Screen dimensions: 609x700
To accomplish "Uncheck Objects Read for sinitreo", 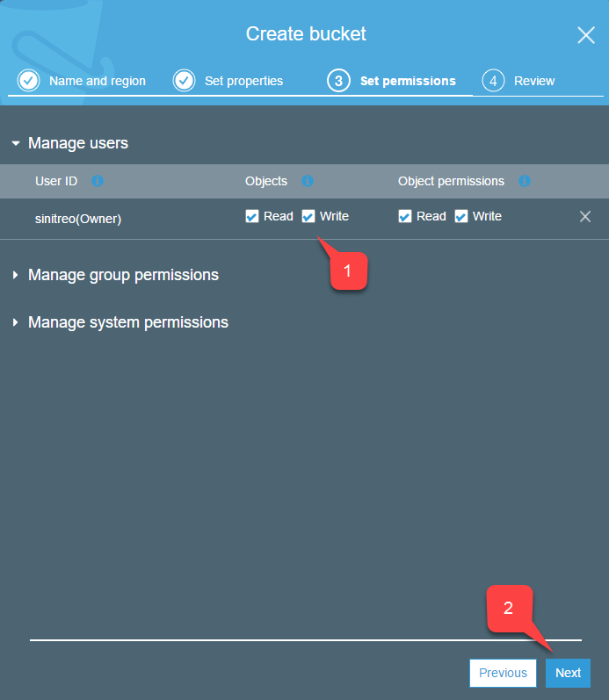I will point(252,217).
